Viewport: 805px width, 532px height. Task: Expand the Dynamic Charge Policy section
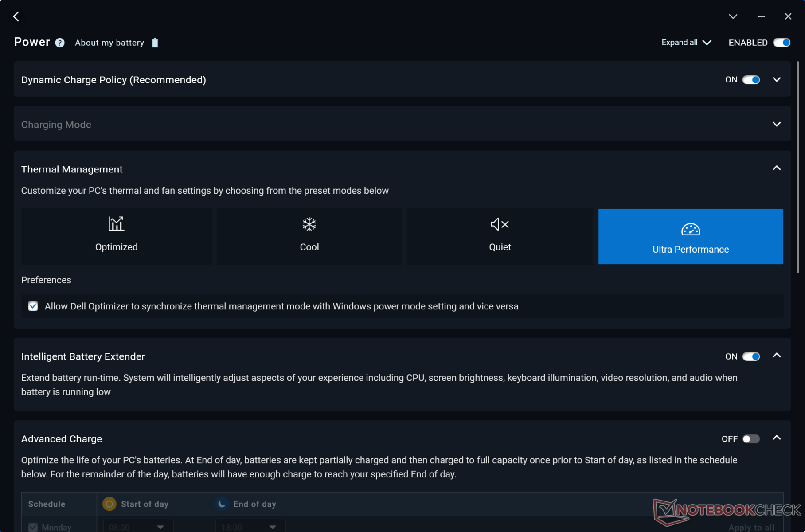pos(777,80)
